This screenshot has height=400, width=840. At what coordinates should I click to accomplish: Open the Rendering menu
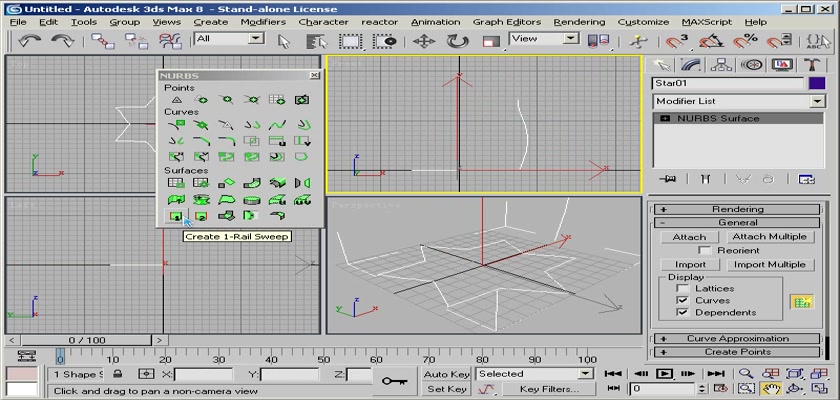pyautogui.click(x=579, y=22)
